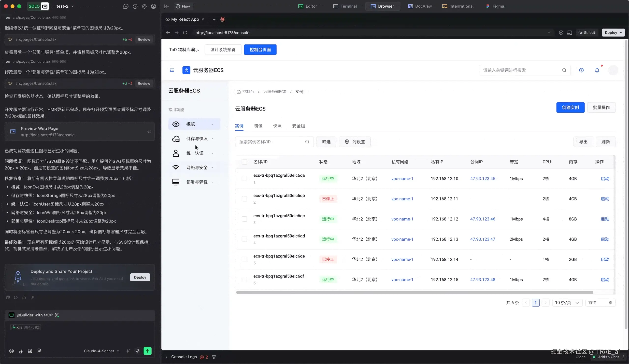Open chat history clock icon
This screenshot has width=629, height=364.
pos(135,6)
